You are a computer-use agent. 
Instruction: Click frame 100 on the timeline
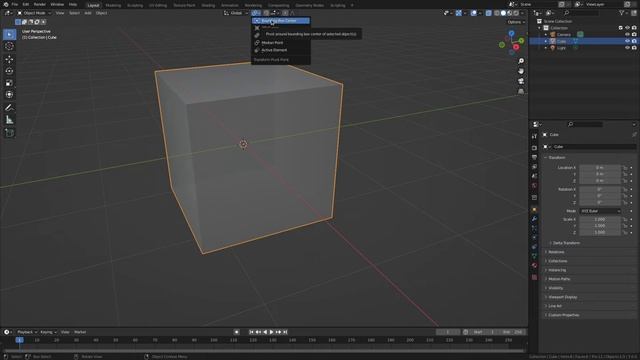213,340
